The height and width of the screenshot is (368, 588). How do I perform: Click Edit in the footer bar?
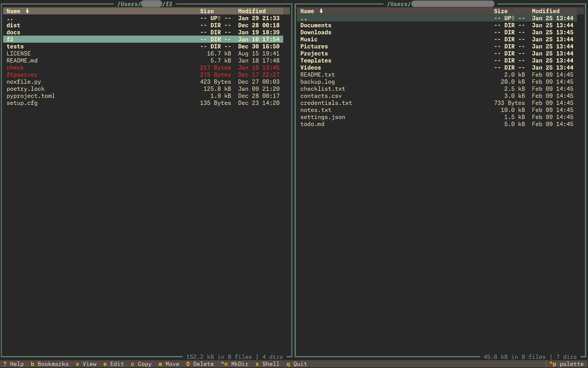click(x=113, y=364)
